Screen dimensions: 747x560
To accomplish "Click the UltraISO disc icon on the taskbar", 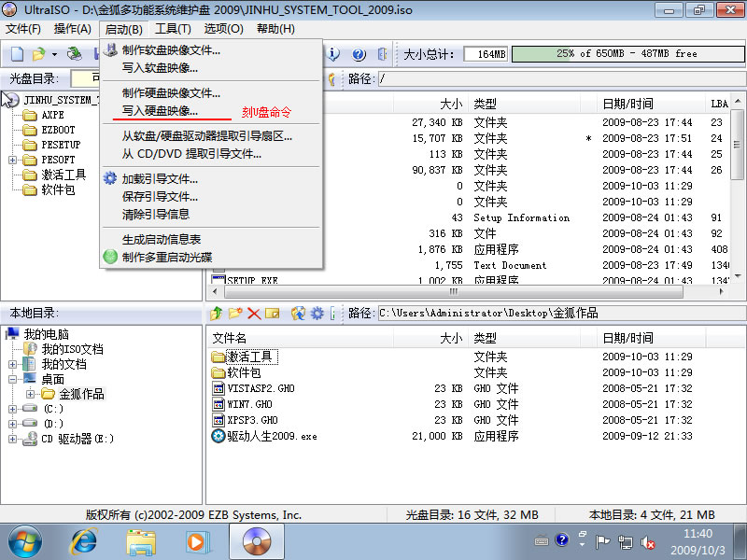I will [255, 541].
